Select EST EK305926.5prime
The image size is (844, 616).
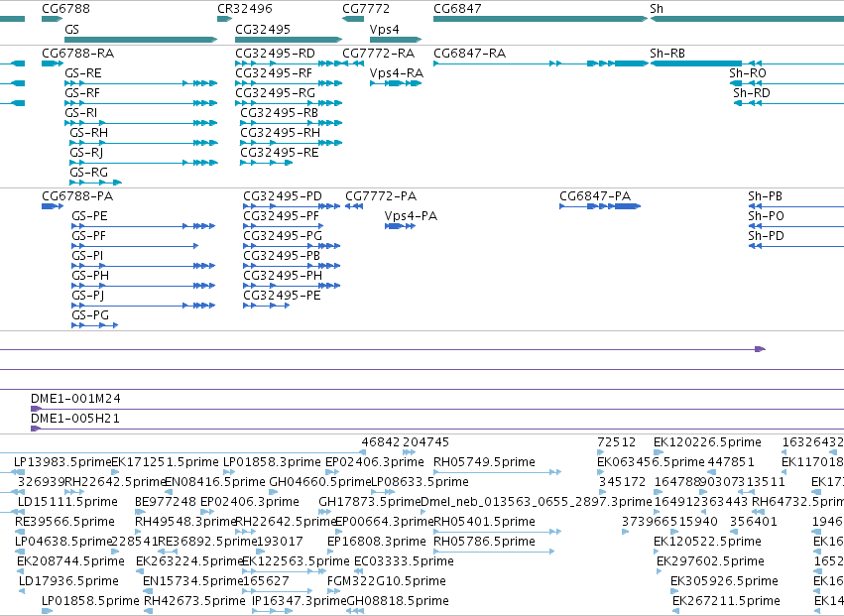coord(725,581)
